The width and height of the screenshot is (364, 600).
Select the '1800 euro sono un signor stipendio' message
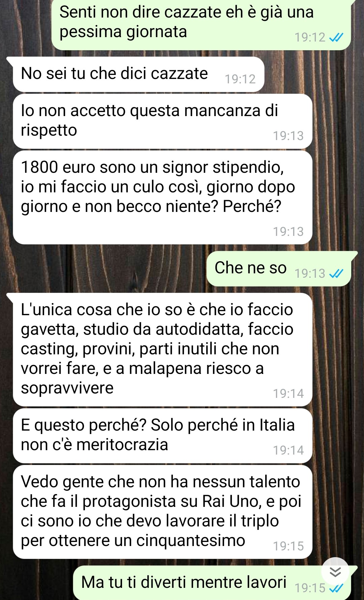(x=162, y=197)
